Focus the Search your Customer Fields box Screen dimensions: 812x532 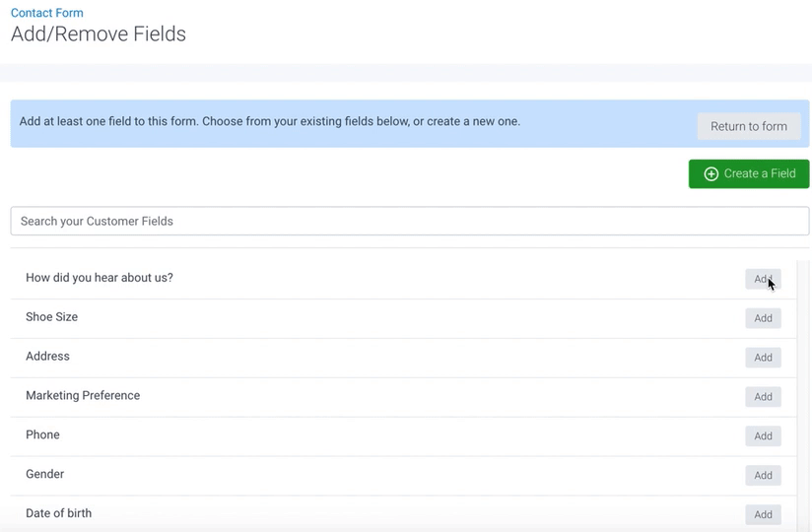tap(409, 221)
